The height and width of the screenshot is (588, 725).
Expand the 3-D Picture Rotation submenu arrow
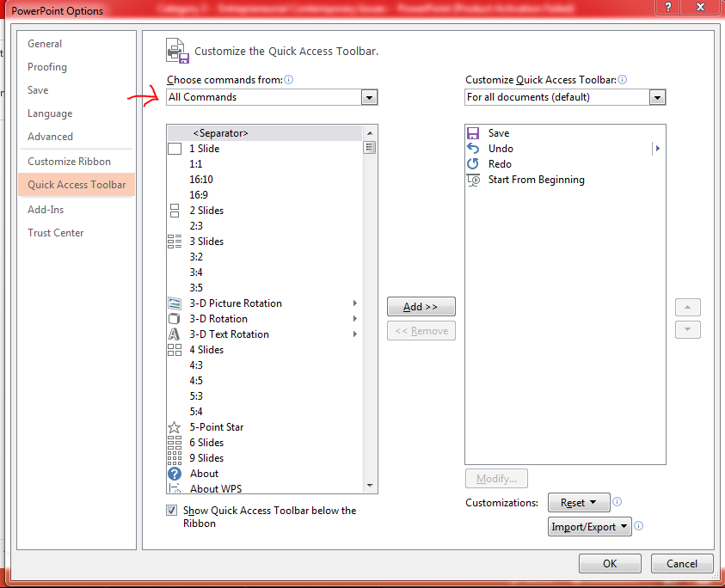355,303
